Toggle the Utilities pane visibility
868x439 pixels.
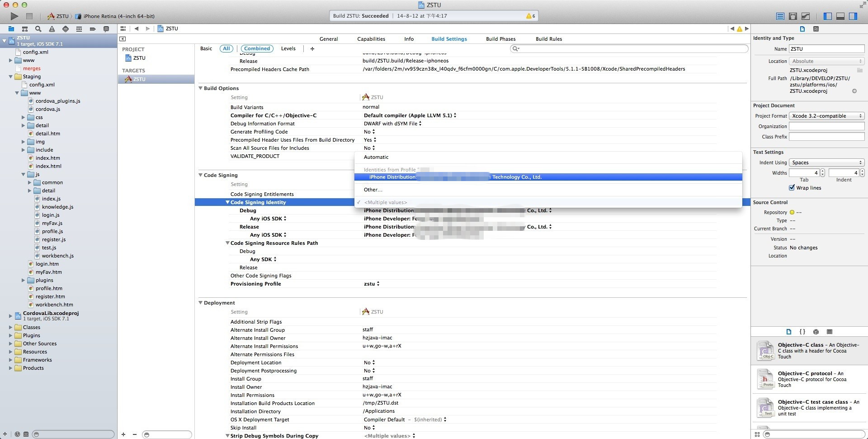853,16
